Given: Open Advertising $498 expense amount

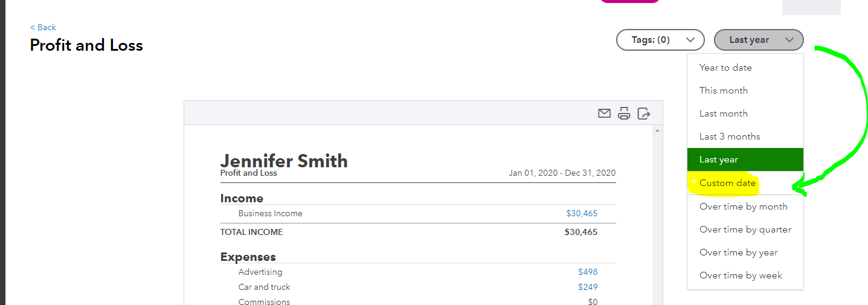Looking at the screenshot, I should point(587,272).
